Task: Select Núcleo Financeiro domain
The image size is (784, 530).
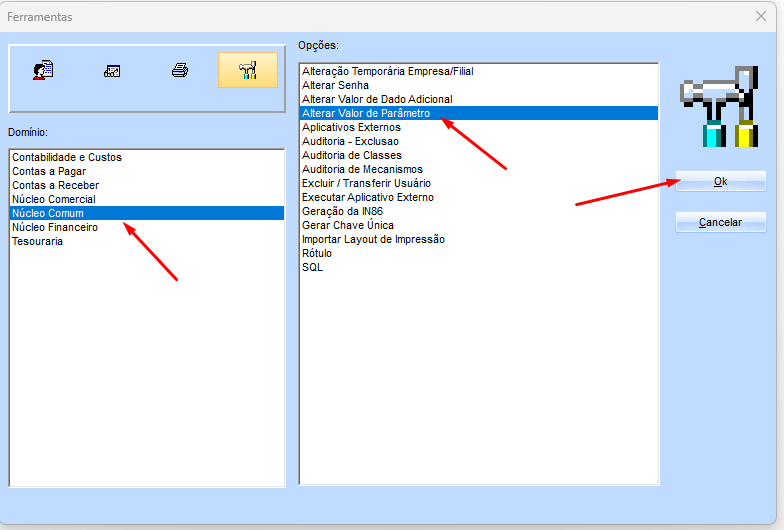Action: [55, 227]
